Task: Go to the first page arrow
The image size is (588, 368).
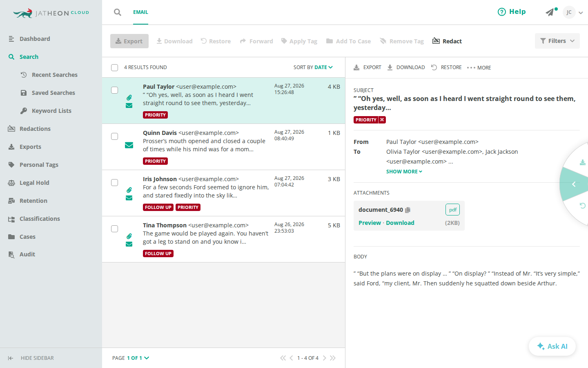Action: click(283, 358)
